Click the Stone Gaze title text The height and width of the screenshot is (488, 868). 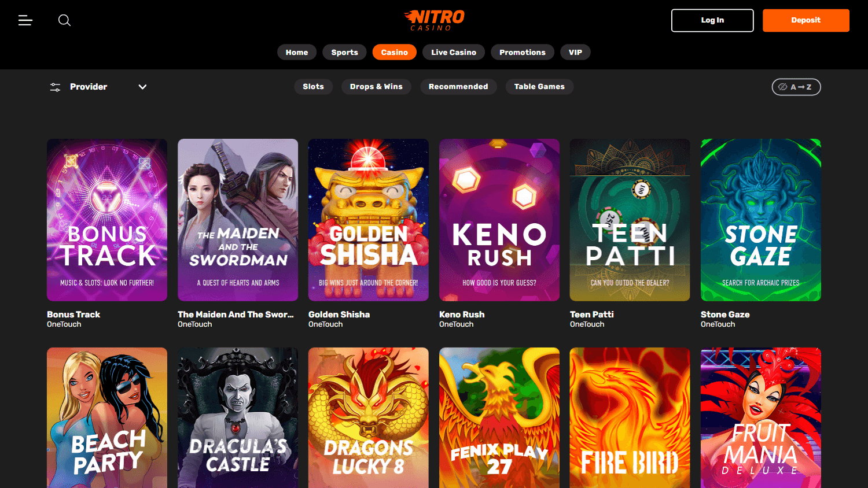coord(725,315)
